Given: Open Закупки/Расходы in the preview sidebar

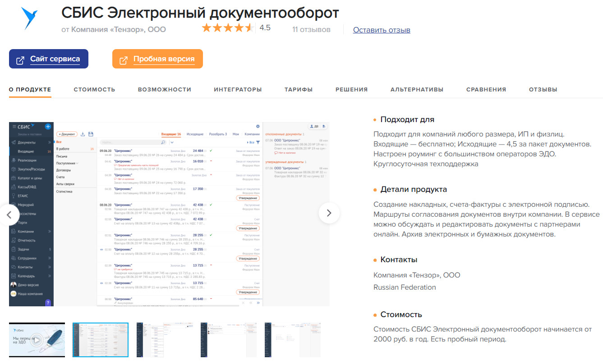Looking at the screenshot, I should coord(31,169).
